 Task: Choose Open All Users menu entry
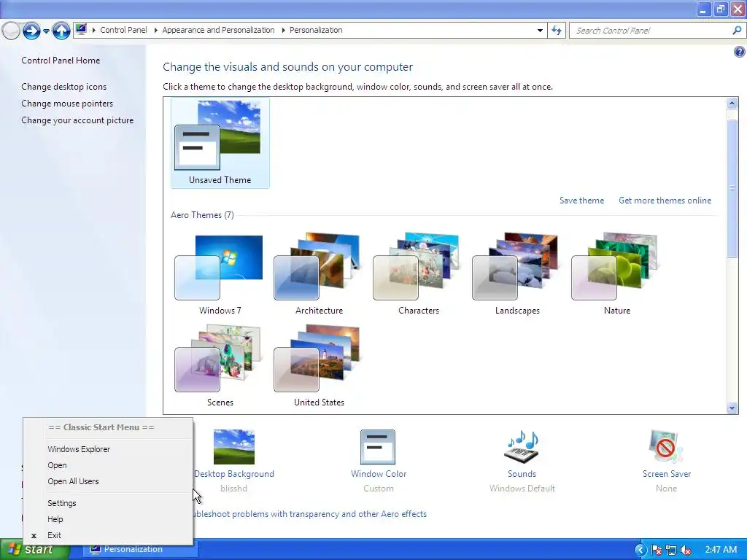[x=108, y=481]
